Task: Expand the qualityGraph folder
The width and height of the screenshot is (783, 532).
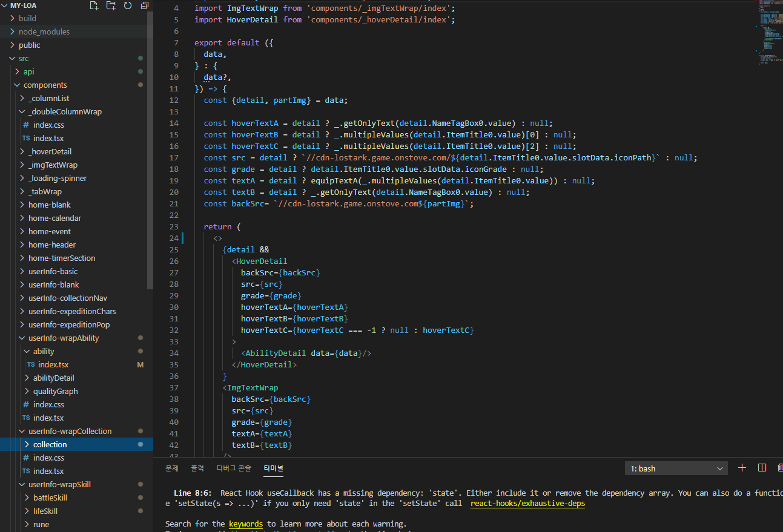Action: click(x=75, y=391)
